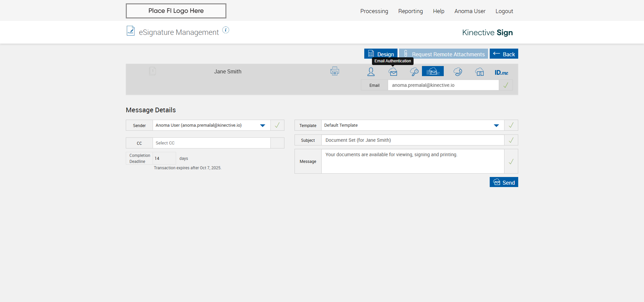Click the empty box beside the CC field

pyautogui.click(x=277, y=143)
